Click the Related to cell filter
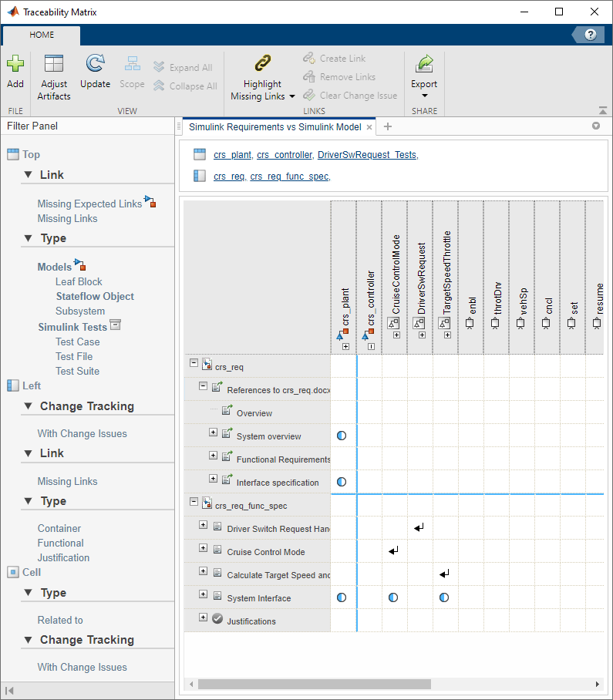Image resolution: width=613 pixels, height=700 pixels. (x=60, y=620)
